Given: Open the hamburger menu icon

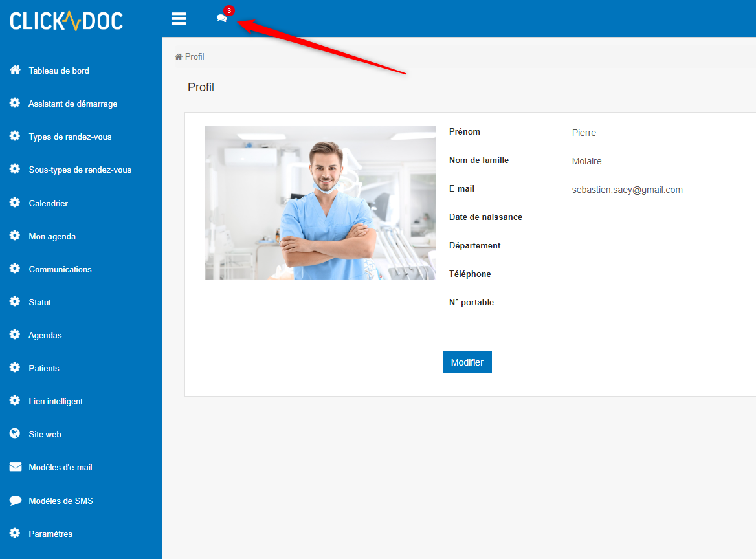Looking at the screenshot, I should (179, 19).
